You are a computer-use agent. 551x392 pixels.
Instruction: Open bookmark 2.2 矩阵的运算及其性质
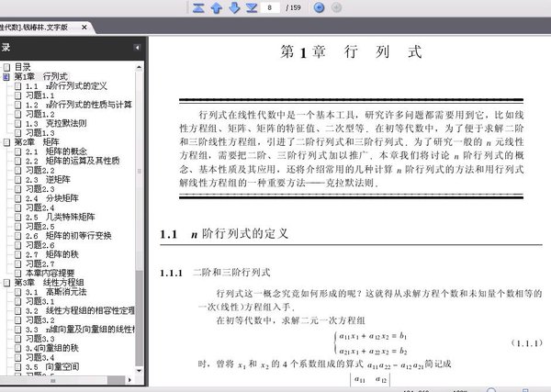73,161
